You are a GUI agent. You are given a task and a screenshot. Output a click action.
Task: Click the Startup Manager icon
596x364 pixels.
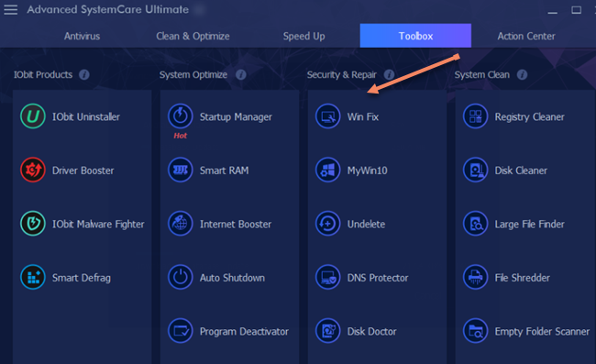pyautogui.click(x=180, y=116)
